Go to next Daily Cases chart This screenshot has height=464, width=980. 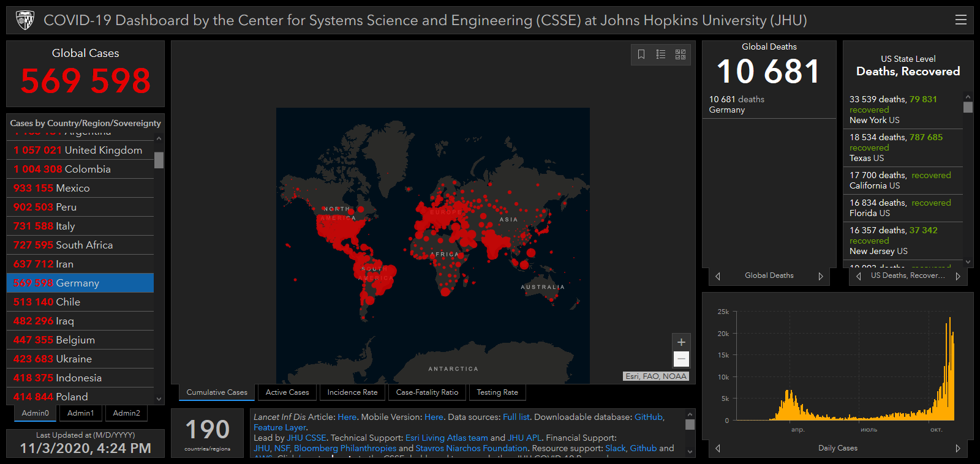coord(958,448)
